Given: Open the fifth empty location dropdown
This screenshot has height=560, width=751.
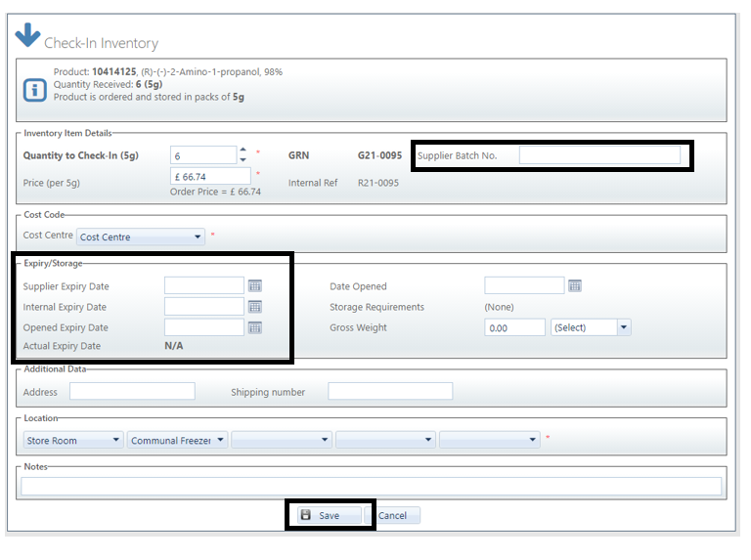Looking at the screenshot, I should (490, 440).
